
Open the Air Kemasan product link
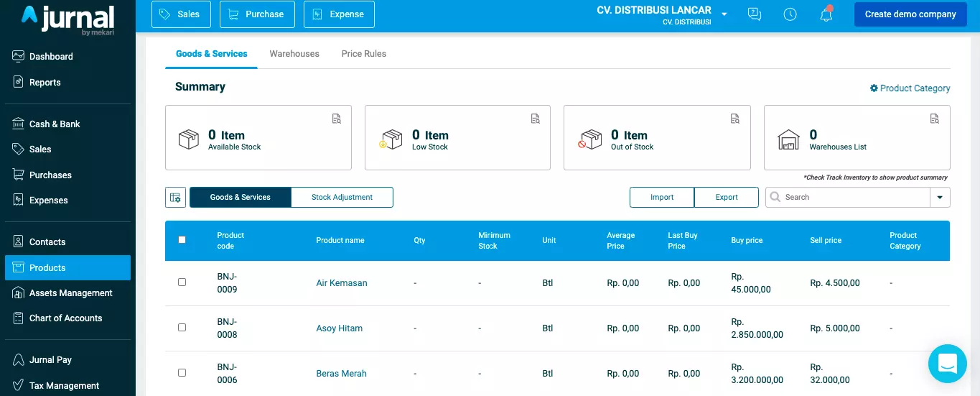342,283
